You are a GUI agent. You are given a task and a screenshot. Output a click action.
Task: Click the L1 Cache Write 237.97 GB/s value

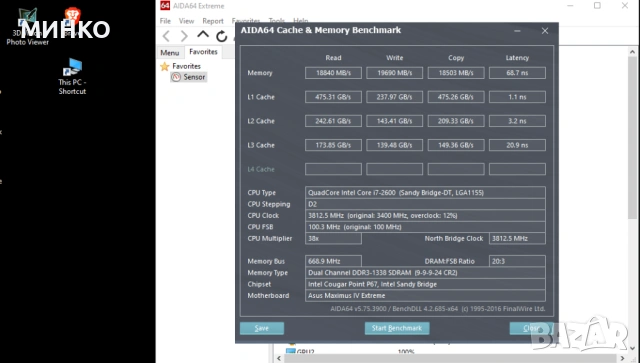coord(394,97)
